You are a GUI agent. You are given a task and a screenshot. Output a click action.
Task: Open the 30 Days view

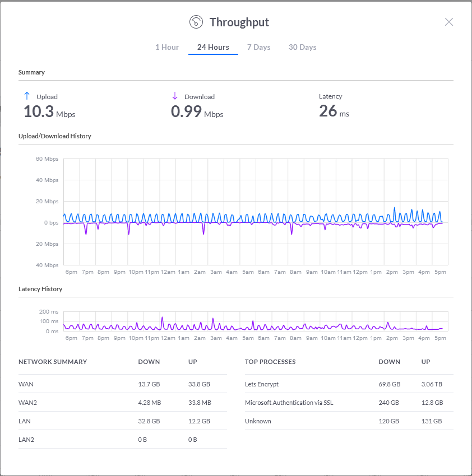(x=302, y=47)
